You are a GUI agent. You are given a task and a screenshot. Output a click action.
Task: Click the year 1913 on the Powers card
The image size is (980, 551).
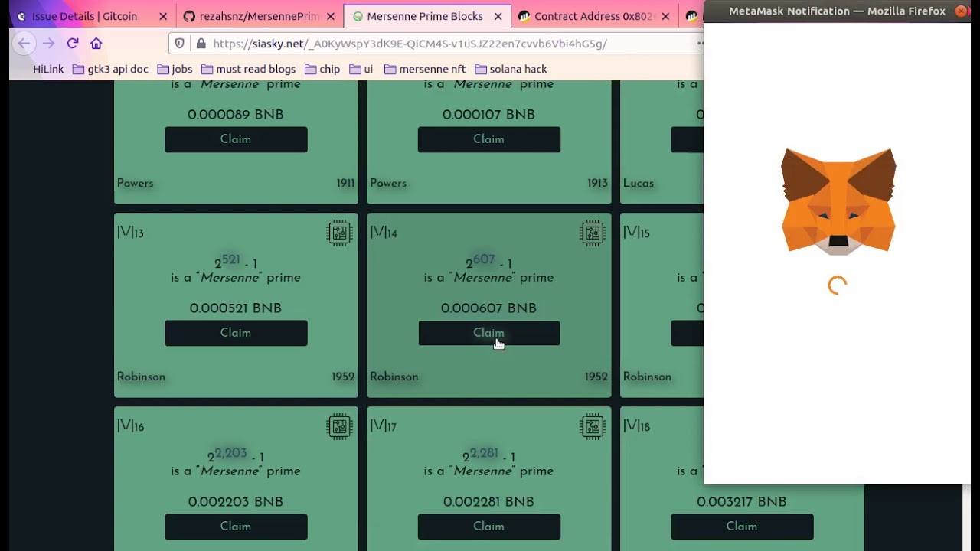597,183
